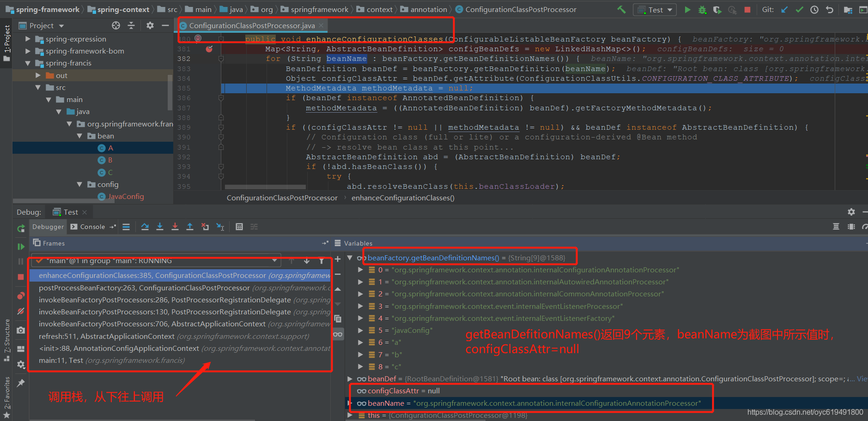Select the Debugger tab
This screenshot has height=421, width=868.
coord(48,227)
